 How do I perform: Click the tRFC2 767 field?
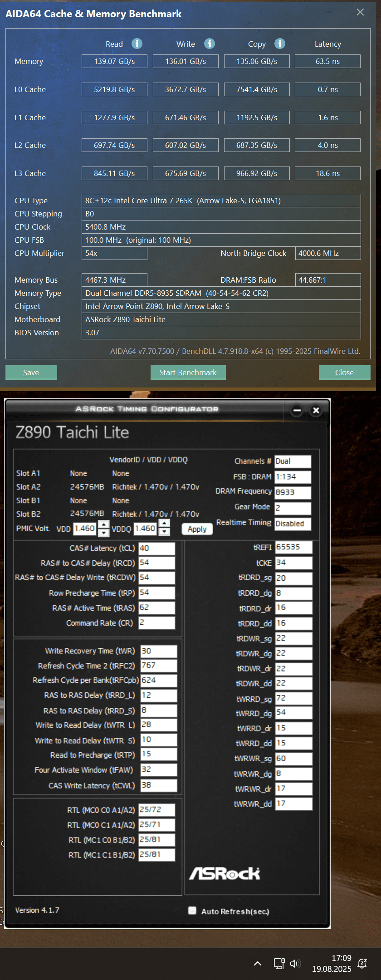click(159, 666)
